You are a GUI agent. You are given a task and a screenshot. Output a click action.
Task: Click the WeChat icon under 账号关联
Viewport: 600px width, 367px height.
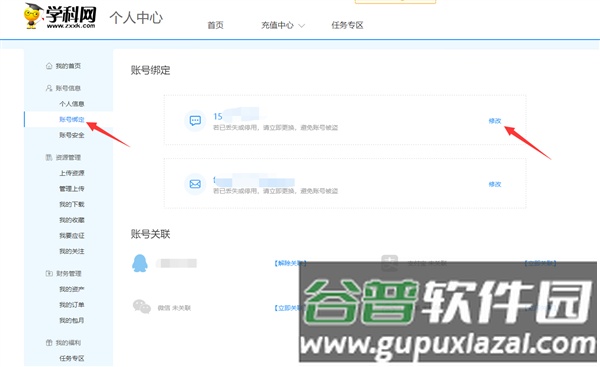[142, 307]
